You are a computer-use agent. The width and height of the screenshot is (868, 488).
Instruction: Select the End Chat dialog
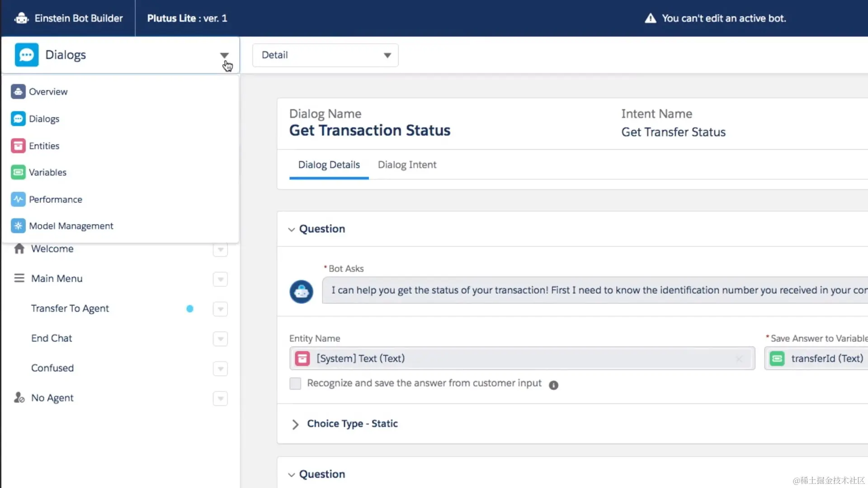pos(52,338)
